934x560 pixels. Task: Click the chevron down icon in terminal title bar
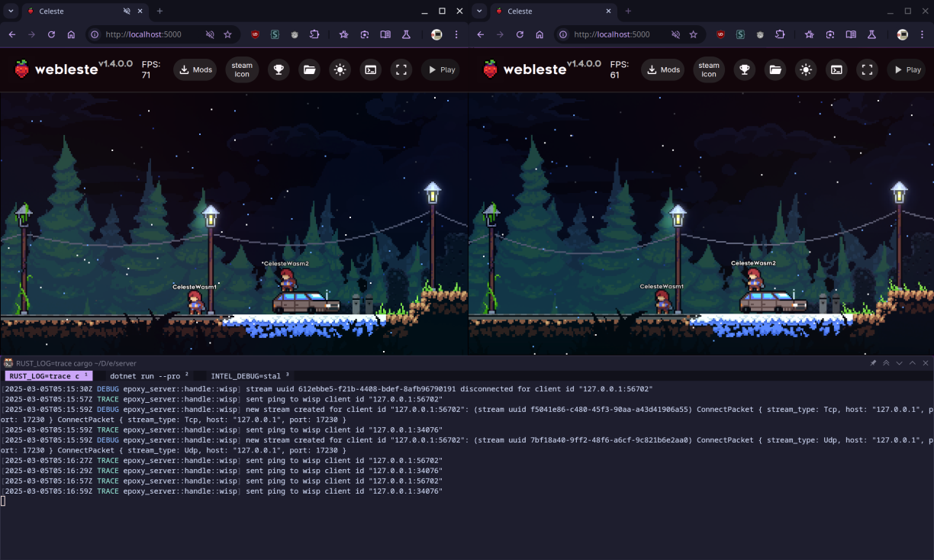click(x=899, y=363)
